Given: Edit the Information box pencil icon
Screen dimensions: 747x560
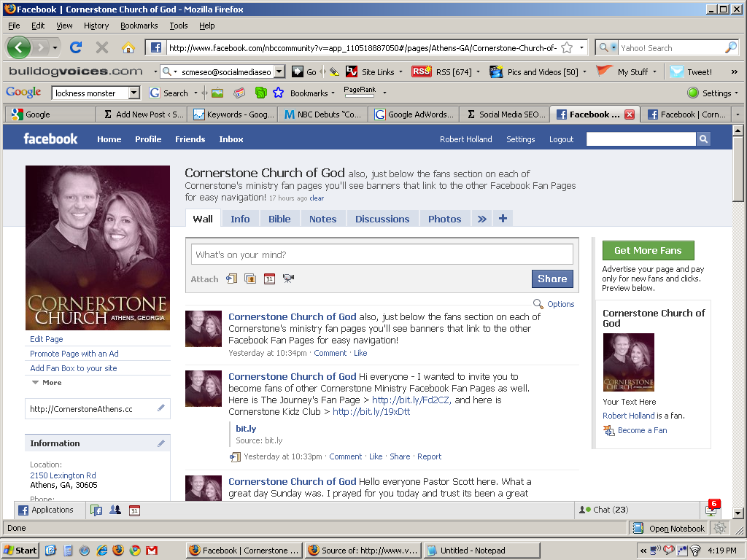Looking at the screenshot, I should pyautogui.click(x=161, y=443).
